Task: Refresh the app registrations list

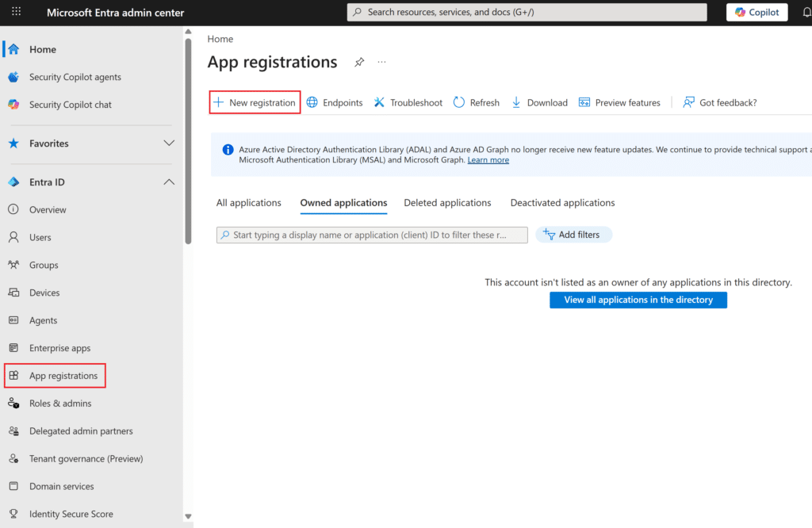Action: point(477,102)
